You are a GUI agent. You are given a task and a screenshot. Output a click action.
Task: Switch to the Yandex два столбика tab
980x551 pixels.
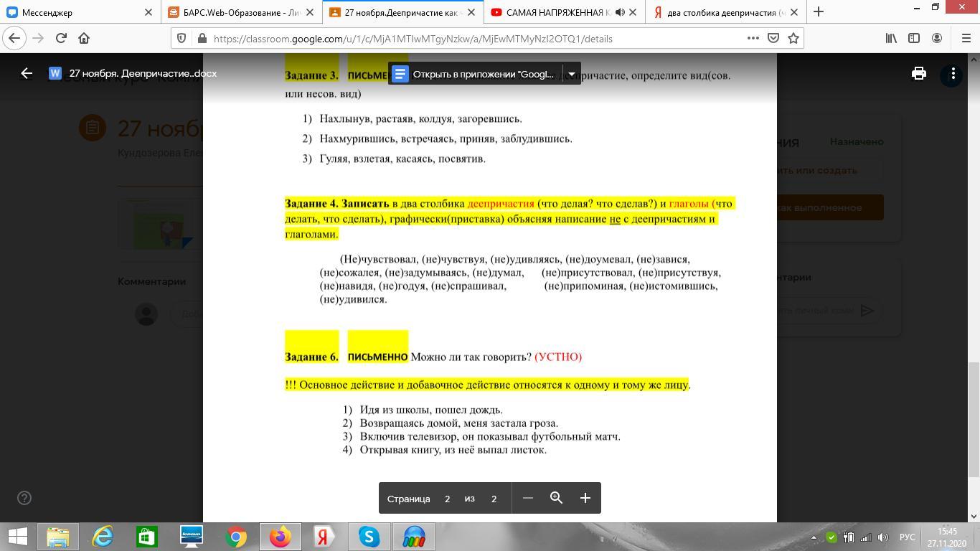pos(725,12)
